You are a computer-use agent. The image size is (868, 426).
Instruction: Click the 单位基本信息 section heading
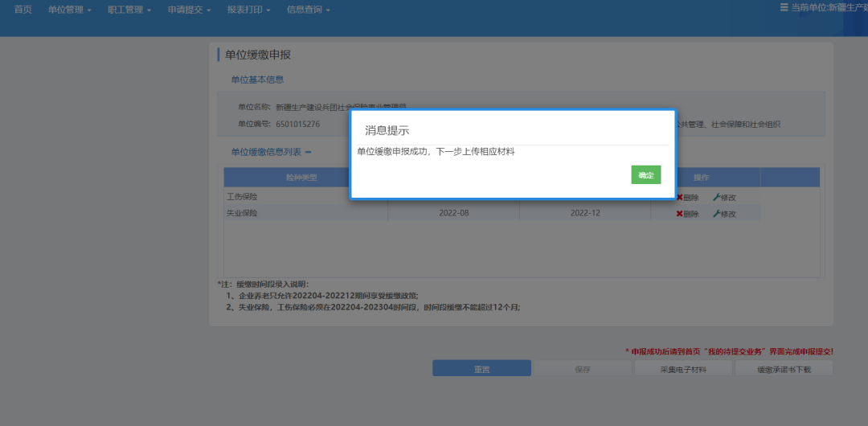coord(257,80)
